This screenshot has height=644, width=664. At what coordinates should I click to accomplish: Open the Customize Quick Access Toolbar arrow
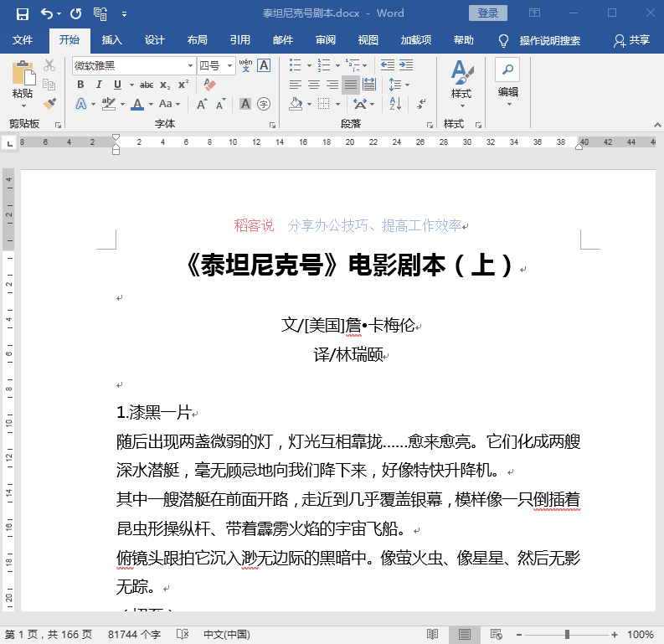point(124,14)
